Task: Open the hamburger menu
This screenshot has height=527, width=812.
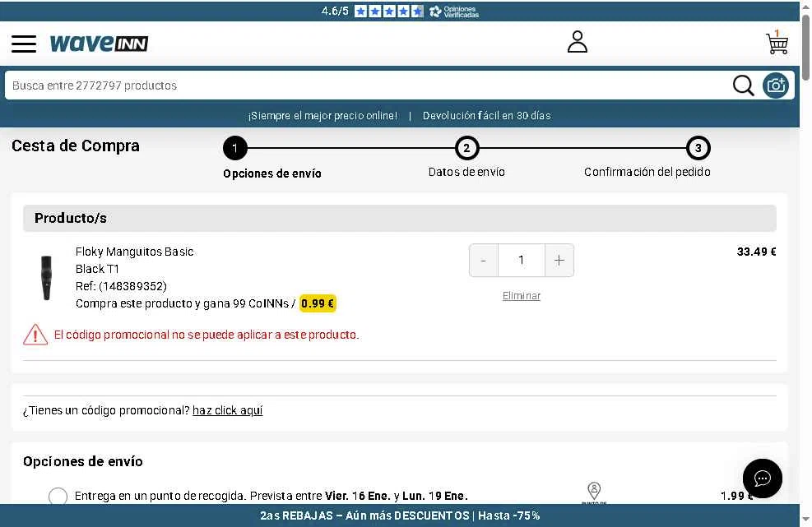Action: (24, 44)
